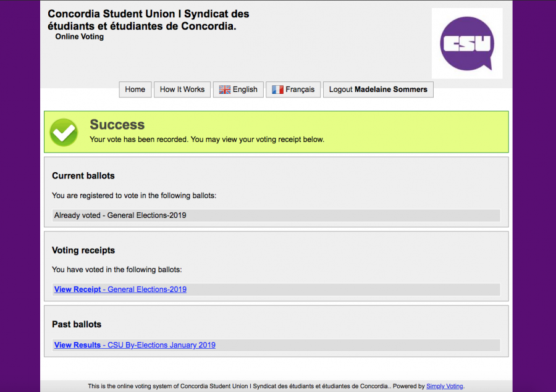
Task: Click the purple CSU speech-bubble logo
Action: click(466, 43)
